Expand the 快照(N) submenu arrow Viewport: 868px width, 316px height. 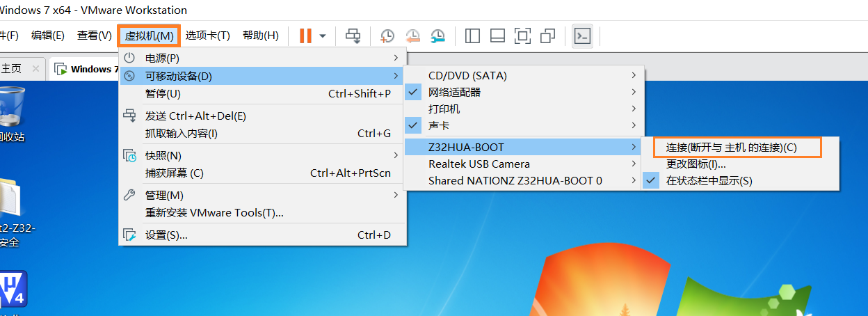[396, 156]
